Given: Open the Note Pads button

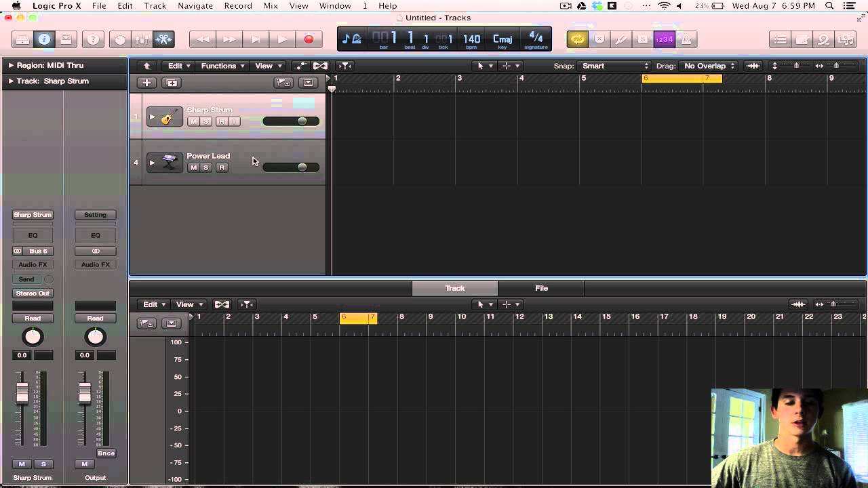Looking at the screenshot, I should [802, 39].
